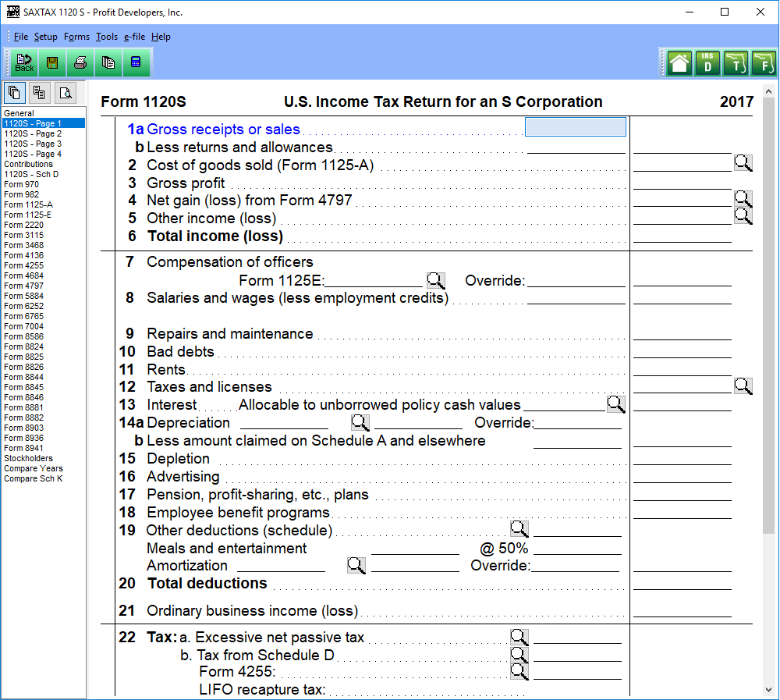Click the Meals and entertainment amount field
This screenshot has height=700, width=780.
[416, 548]
